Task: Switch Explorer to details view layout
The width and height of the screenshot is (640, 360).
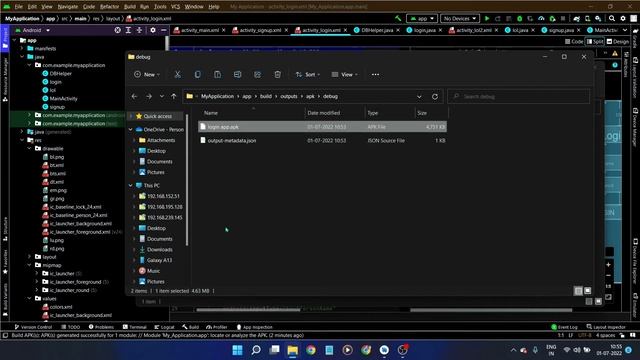Action: (578, 291)
